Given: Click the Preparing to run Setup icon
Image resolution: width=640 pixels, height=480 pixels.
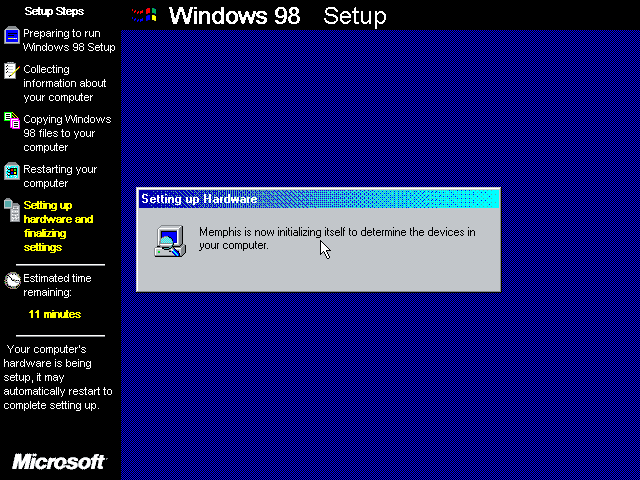Looking at the screenshot, I should [12, 36].
